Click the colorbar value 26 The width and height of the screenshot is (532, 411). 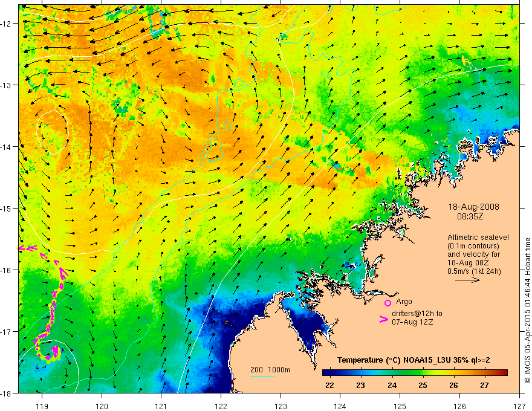[x=453, y=385]
